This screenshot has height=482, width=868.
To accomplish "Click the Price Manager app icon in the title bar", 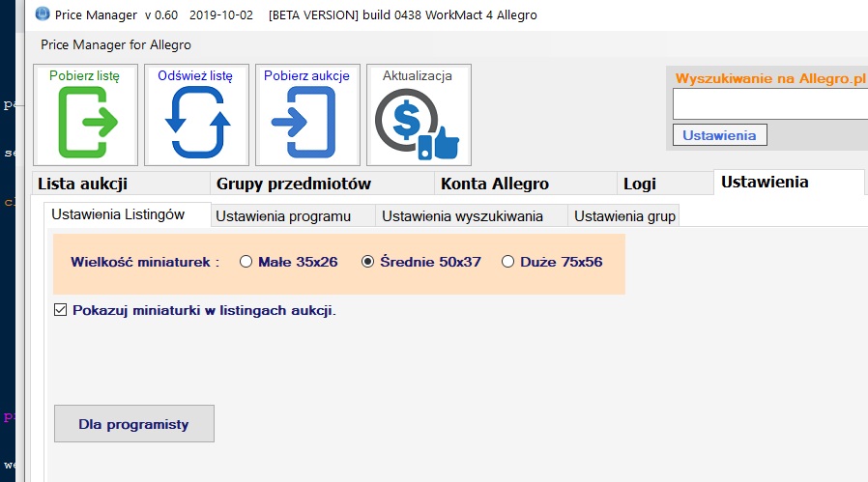I will 43,14.
